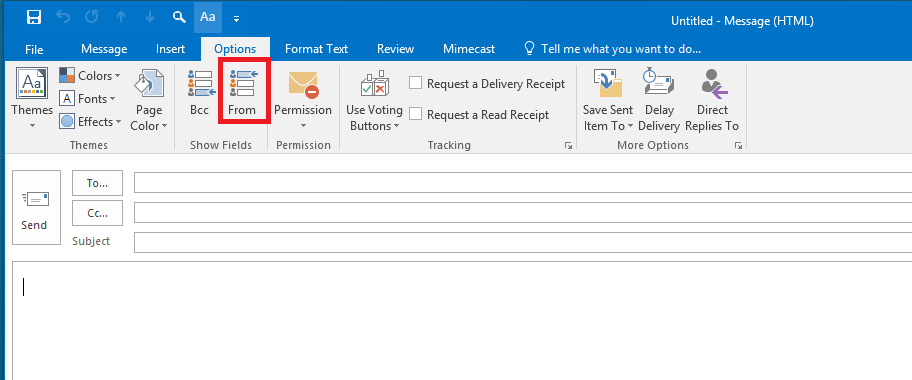Click inside the message body area
Screen dimensions: 912x380
click(462, 321)
